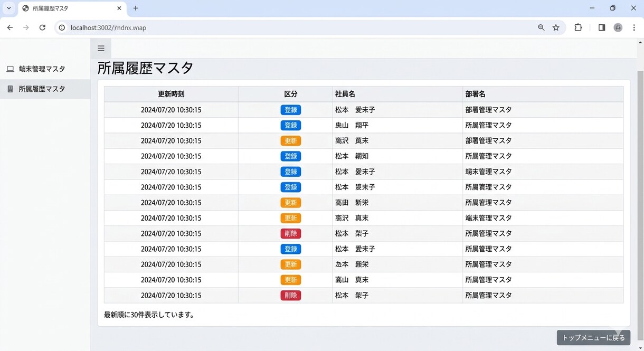Open the Chrome profile avatar

(x=618, y=27)
